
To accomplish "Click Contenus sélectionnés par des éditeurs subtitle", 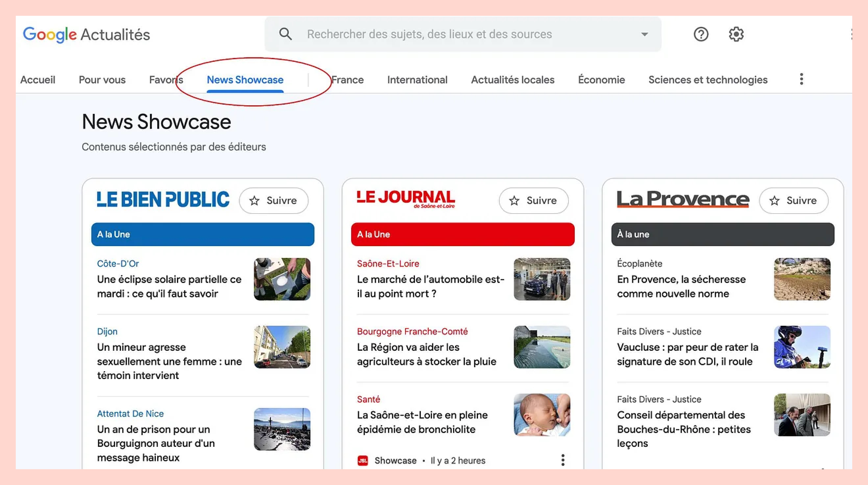I will [174, 147].
